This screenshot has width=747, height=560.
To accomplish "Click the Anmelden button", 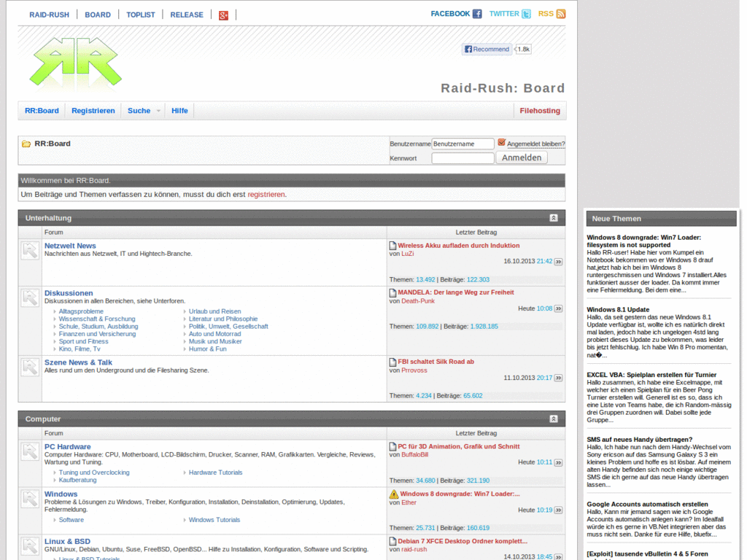I will 522,157.
